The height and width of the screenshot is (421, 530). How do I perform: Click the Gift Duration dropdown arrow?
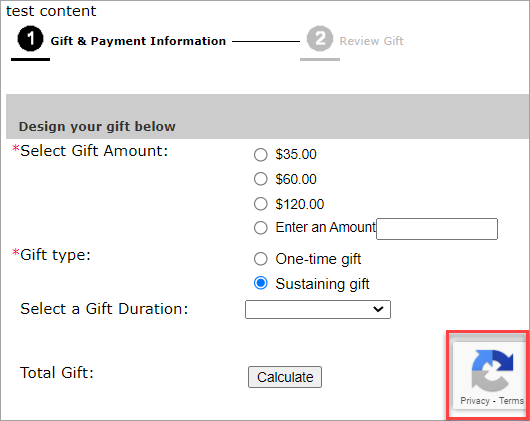tap(378, 309)
